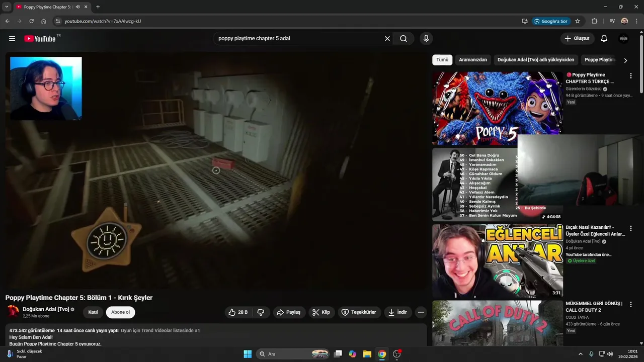This screenshot has height=362, width=644.
Task: Open the Doğukan Adal [Tvo] channel name
Action: [46, 309]
